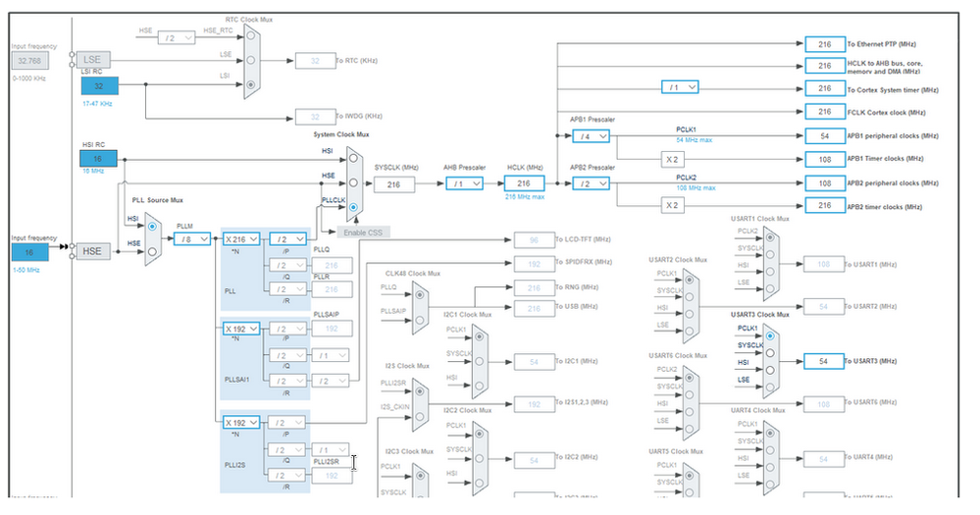This screenshot has width=980, height=515.
Task: Click APB1 Timer clocks 108 value
Action: (825, 159)
